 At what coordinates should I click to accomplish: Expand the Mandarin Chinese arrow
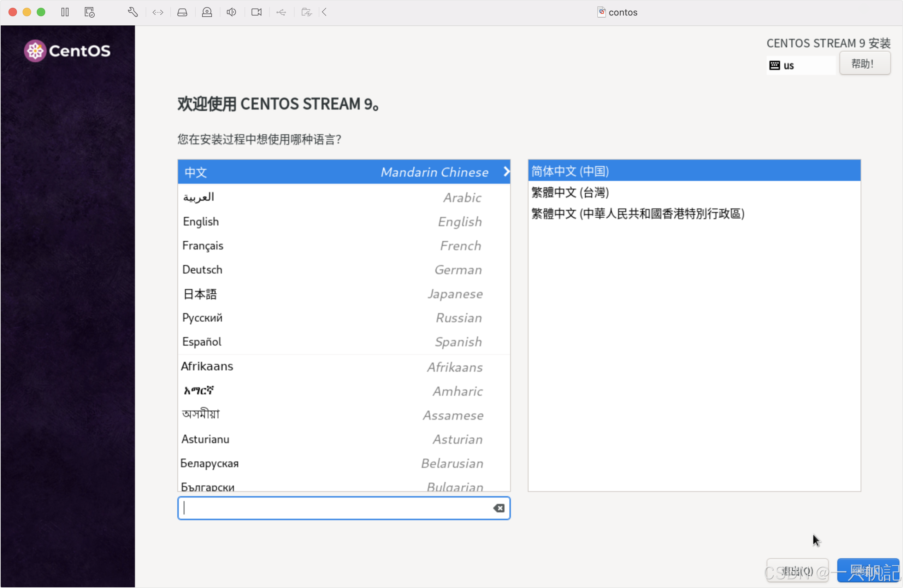(506, 172)
